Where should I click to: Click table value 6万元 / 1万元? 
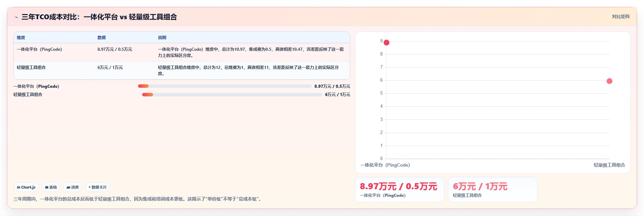(x=110, y=68)
